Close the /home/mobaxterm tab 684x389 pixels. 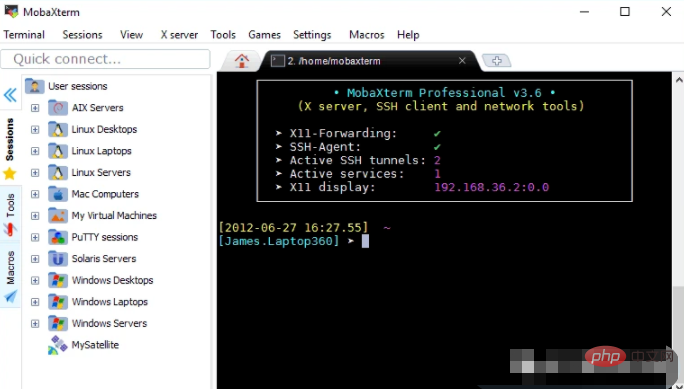pyautogui.click(x=462, y=61)
